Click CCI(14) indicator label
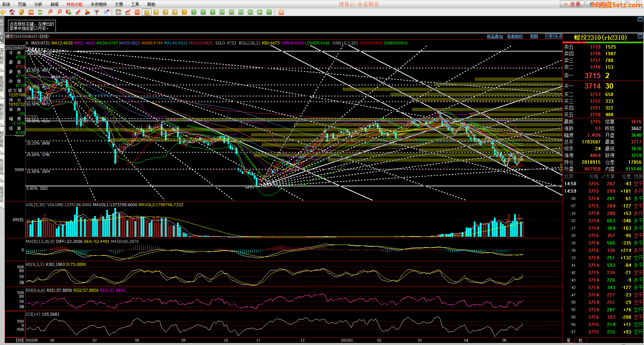The height and width of the screenshot is (345, 644). pyautogui.click(x=33, y=314)
